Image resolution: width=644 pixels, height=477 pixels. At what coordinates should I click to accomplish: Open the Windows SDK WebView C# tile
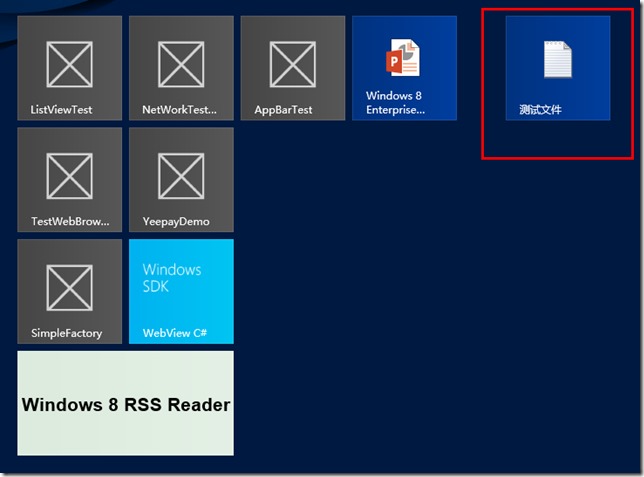pos(181,291)
